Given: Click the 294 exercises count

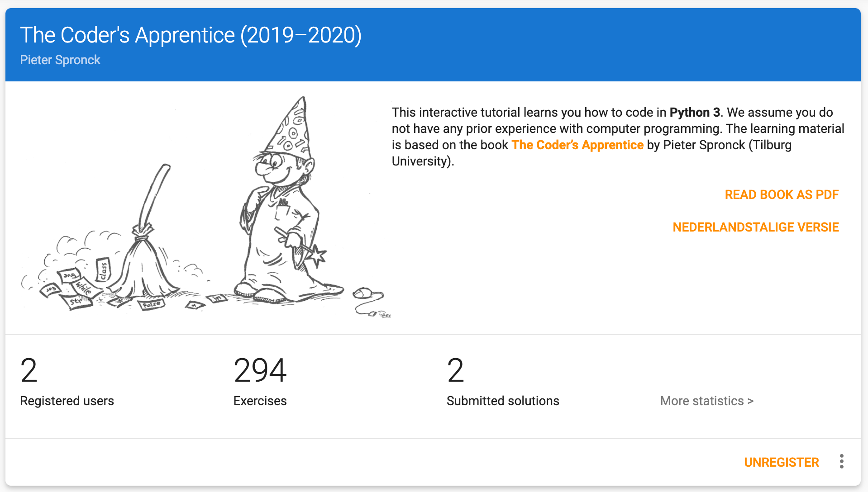Looking at the screenshot, I should (260, 370).
